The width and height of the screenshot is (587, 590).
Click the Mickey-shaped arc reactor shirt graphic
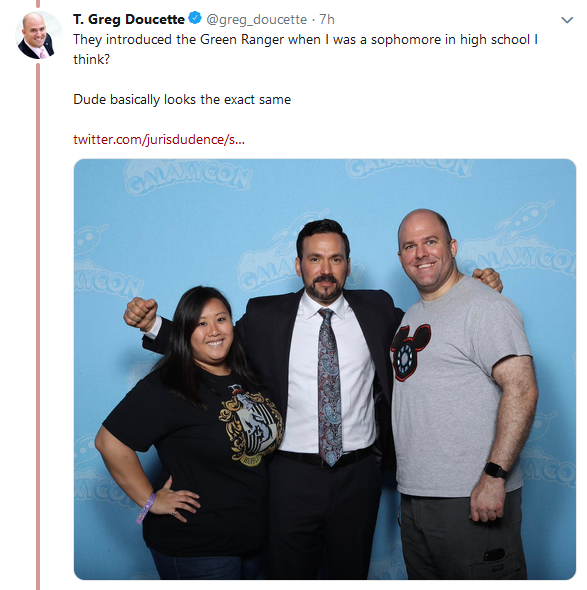coord(410,352)
